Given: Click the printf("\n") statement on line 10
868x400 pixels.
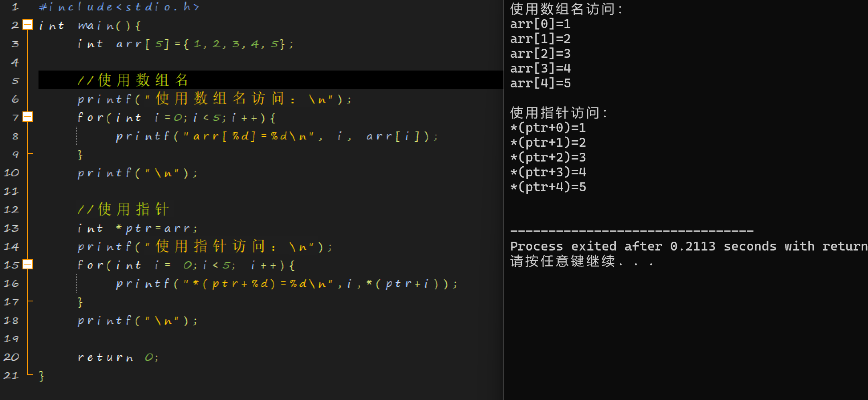Looking at the screenshot, I should tap(138, 173).
